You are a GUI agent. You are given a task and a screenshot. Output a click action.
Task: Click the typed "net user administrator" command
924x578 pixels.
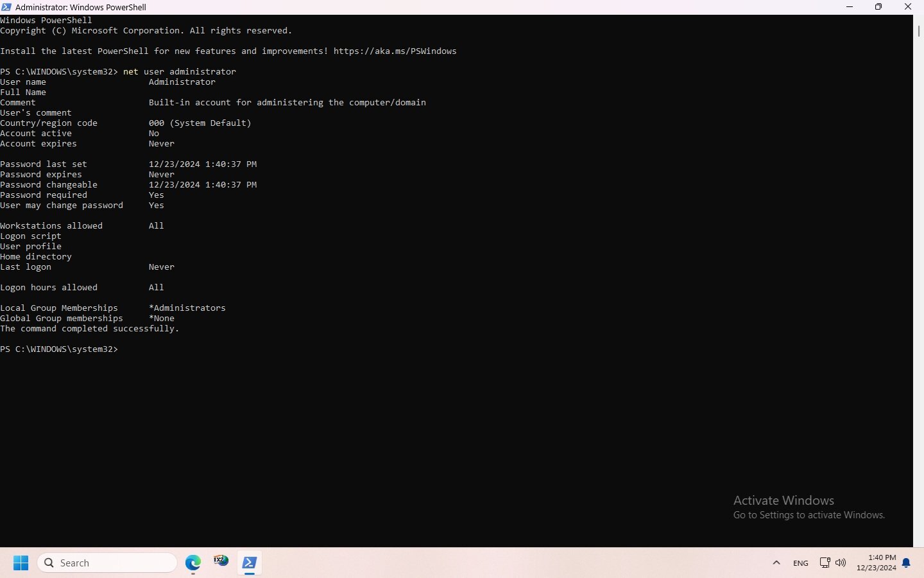180,72
